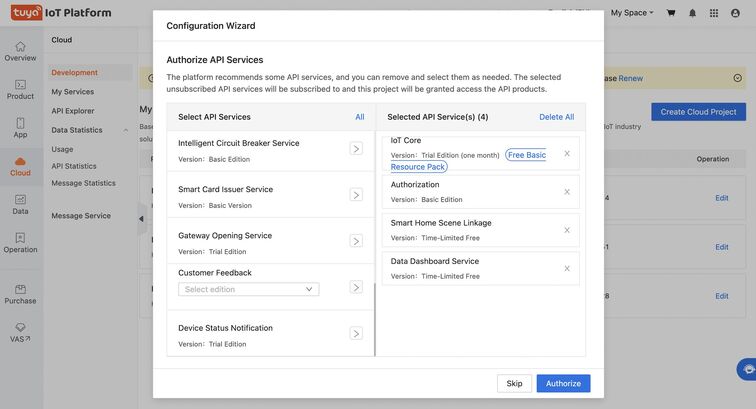This screenshot has height=409, width=756.
Task: Remove Authorization from selected services
Action: (x=567, y=192)
